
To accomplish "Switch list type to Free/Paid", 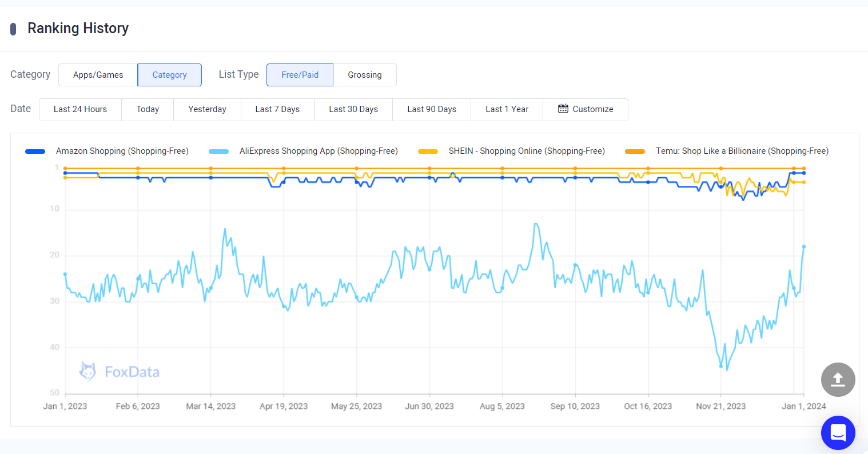I will tap(300, 75).
